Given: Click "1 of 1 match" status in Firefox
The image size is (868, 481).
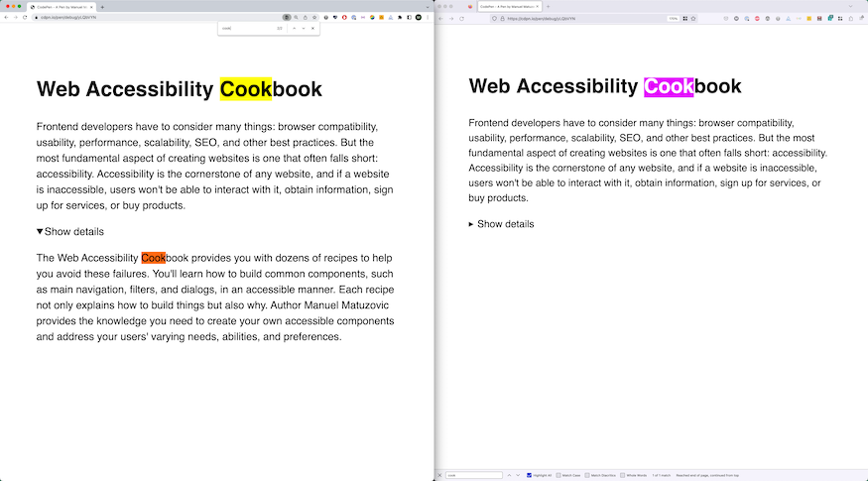Looking at the screenshot, I should click(x=661, y=475).
